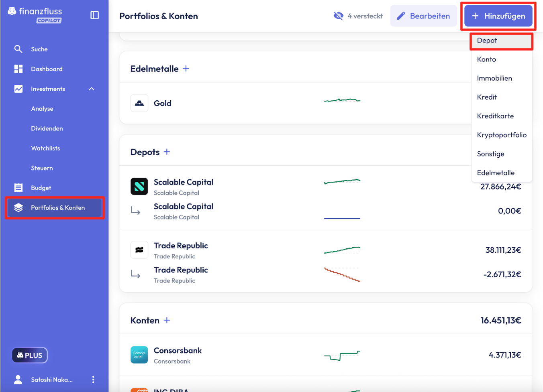The height and width of the screenshot is (392, 543).
Task: Click the Trade Republic green sparkline chart
Action: pyautogui.click(x=342, y=250)
